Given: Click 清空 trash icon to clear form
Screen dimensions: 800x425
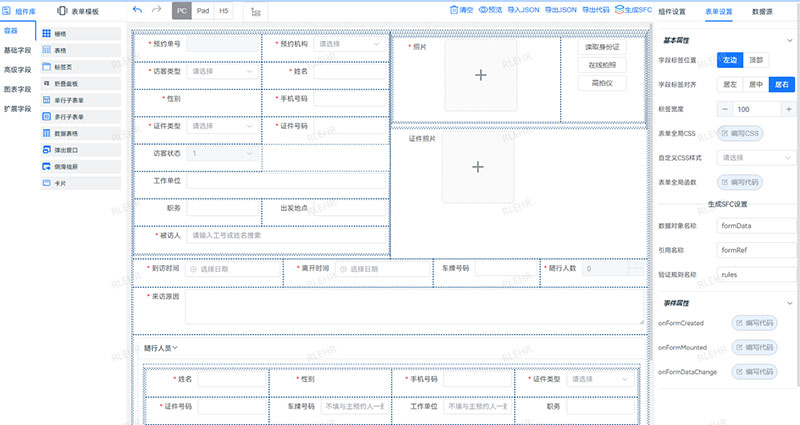Looking at the screenshot, I should click(x=454, y=10).
